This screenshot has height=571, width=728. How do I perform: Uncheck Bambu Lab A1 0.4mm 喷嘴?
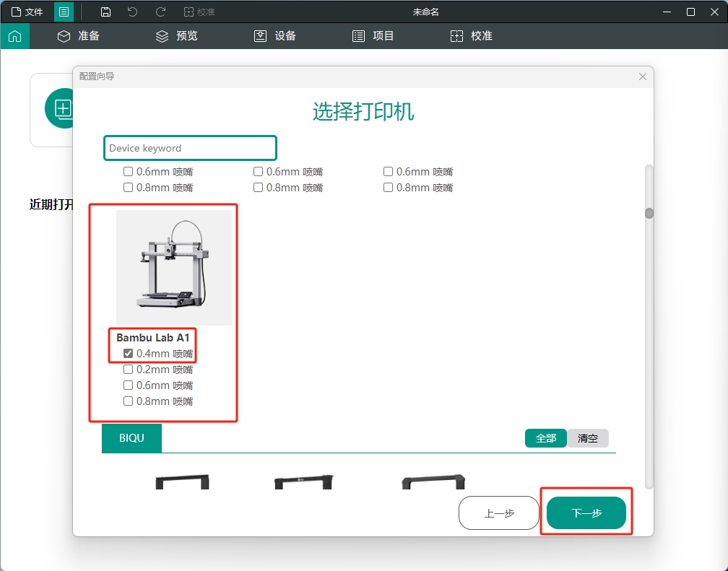click(128, 354)
